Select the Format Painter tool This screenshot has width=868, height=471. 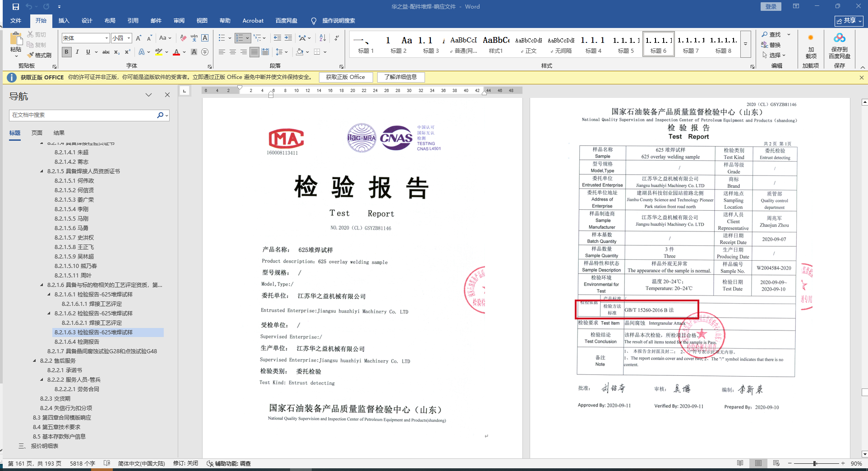[x=39, y=55]
